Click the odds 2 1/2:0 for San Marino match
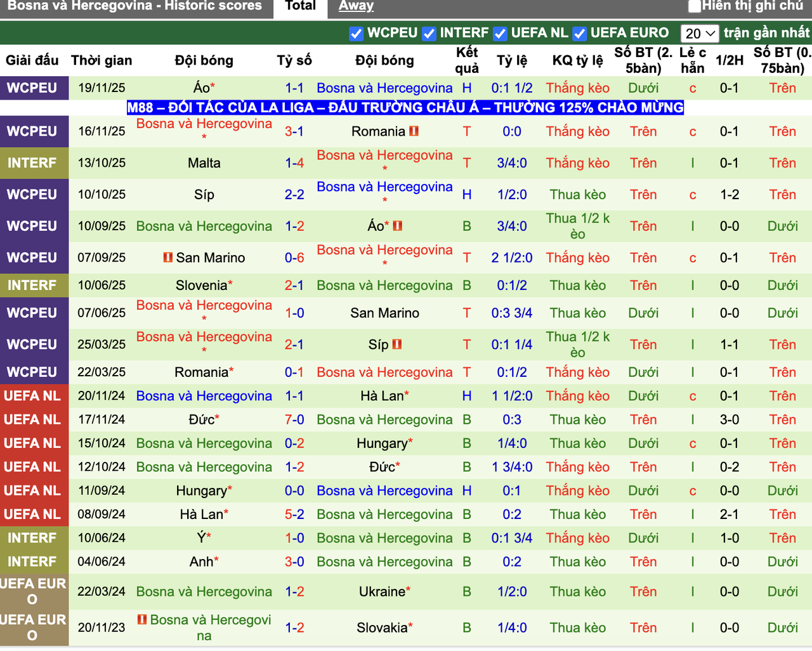The height and width of the screenshot is (651, 812). coord(512,258)
